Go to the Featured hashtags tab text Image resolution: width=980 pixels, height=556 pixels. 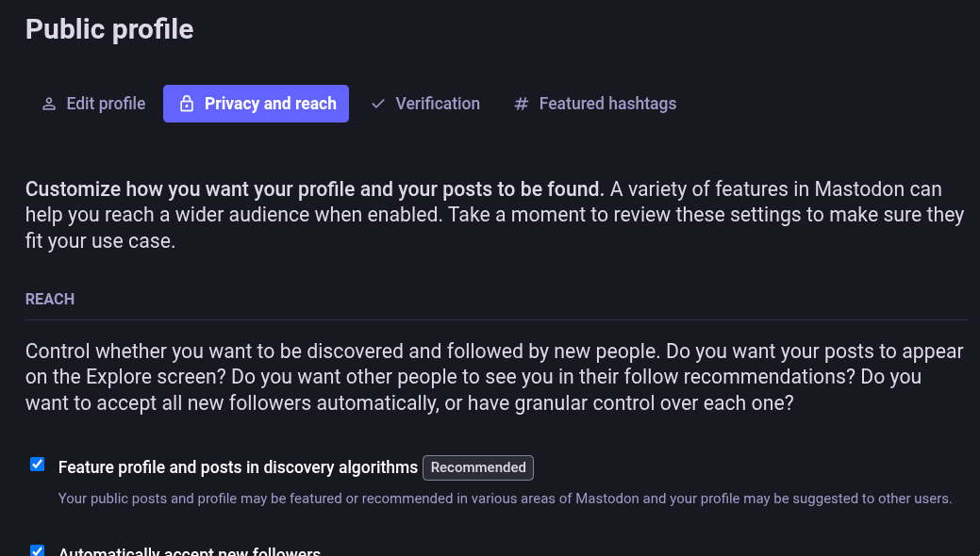pyautogui.click(x=607, y=104)
